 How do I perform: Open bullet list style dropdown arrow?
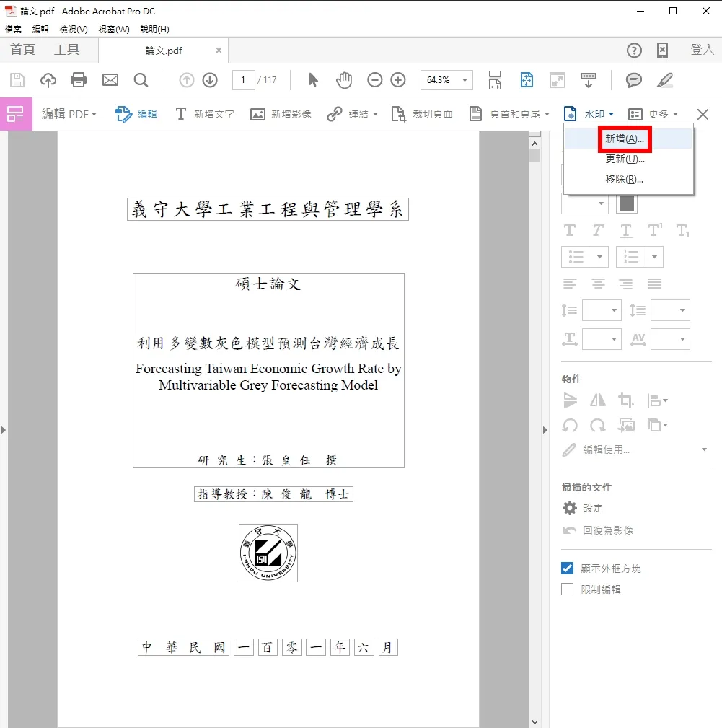click(599, 257)
